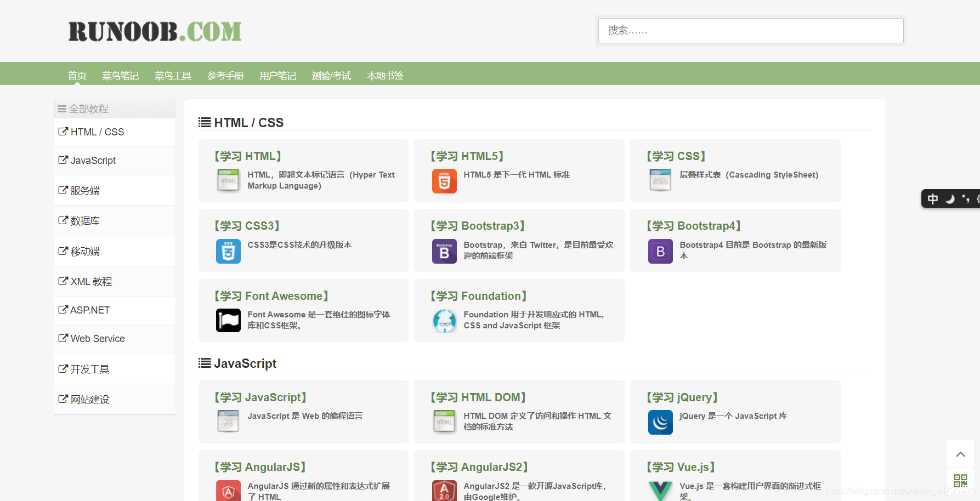Choose 数据库 in the sidebar list
This screenshot has height=501, width=980.
point(115,220)
